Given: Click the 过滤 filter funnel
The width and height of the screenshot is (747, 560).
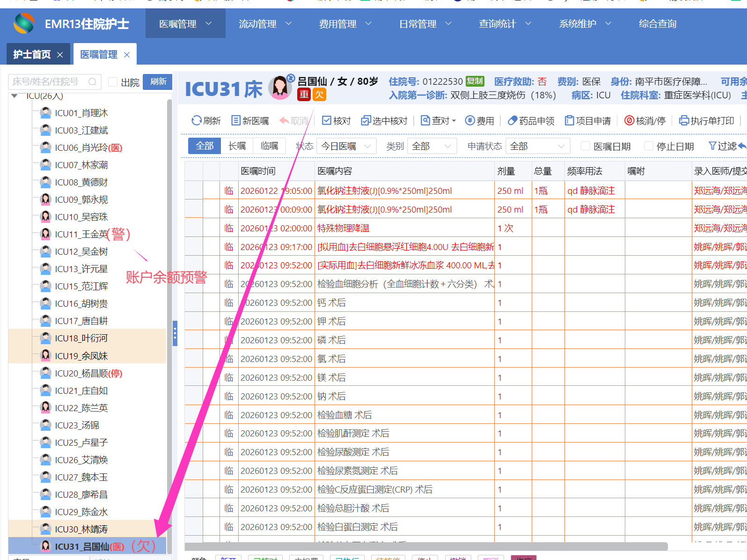Looking at the screenshot, I should 723,147.
